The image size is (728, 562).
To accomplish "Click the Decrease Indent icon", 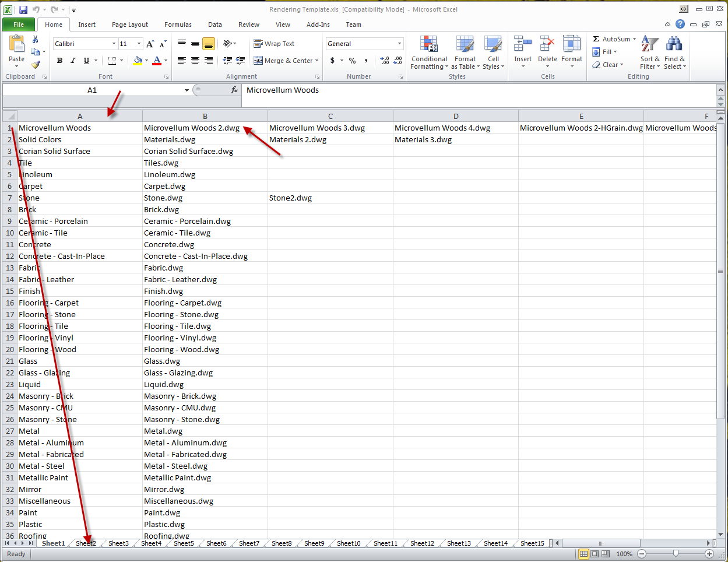I will 227,61.
